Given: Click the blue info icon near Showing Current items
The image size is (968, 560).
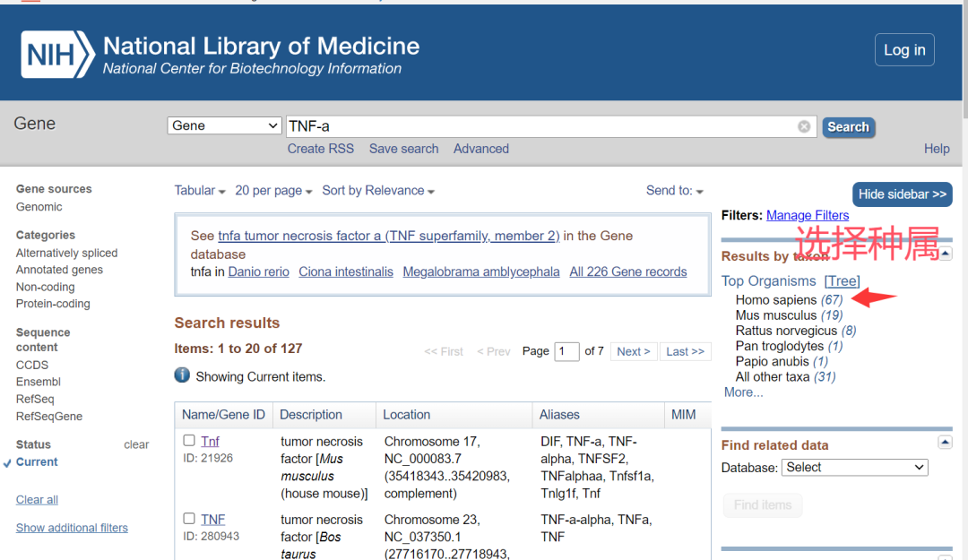Looking at the screenshot, I should [182, 375].
